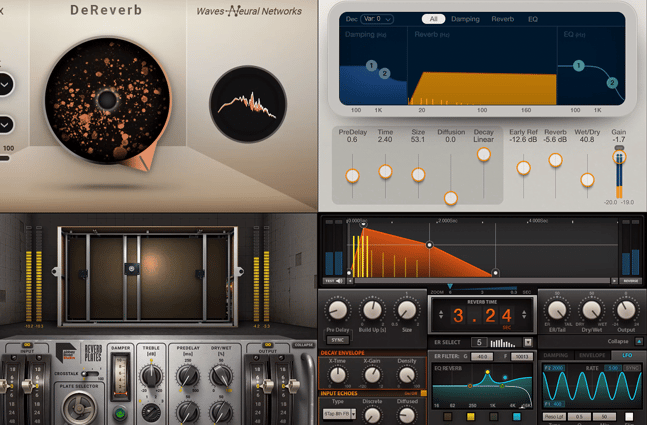Select the Damping view tab
The width and height of the screenshot is (647, 425).
pyautogui.click(x=465, y=19)
